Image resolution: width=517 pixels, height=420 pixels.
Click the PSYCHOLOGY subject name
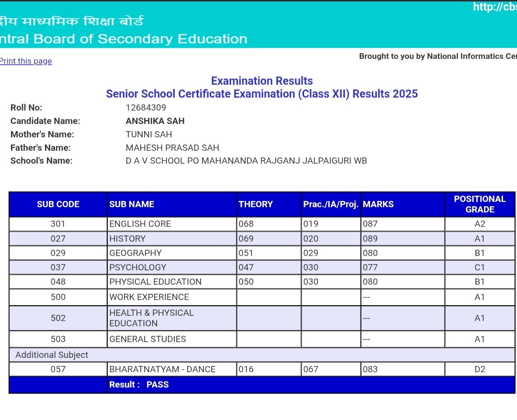[138, 267]
